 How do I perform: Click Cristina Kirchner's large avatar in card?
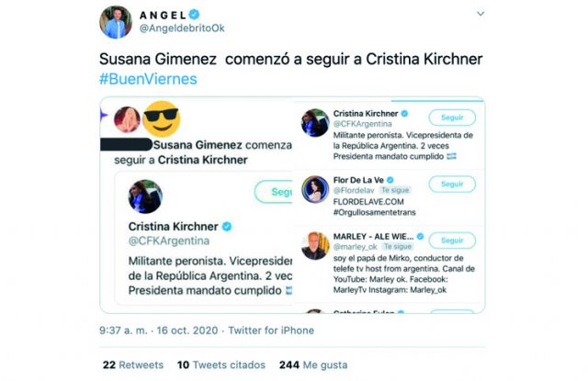click(145, 196)
